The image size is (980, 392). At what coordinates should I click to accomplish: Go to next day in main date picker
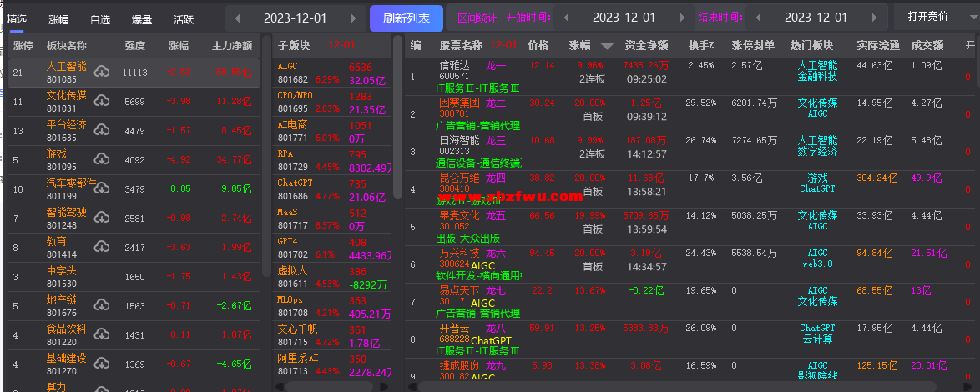click(x=354, y=18)
